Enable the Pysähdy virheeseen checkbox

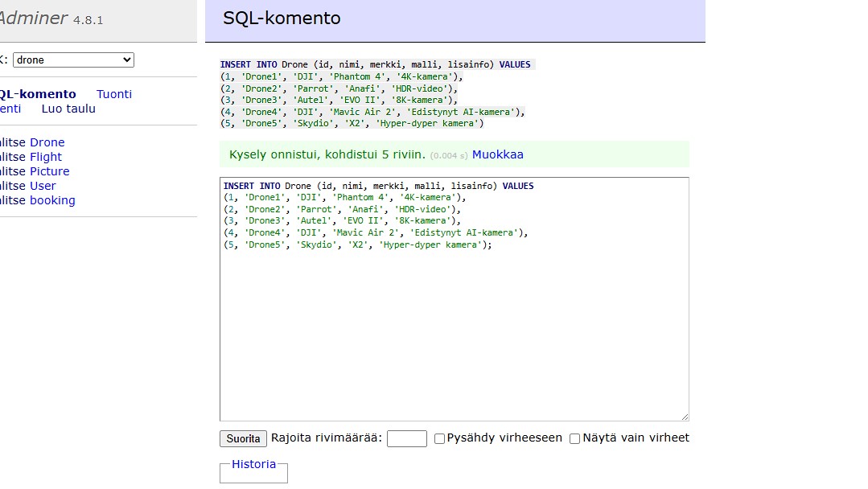point(440,439)
